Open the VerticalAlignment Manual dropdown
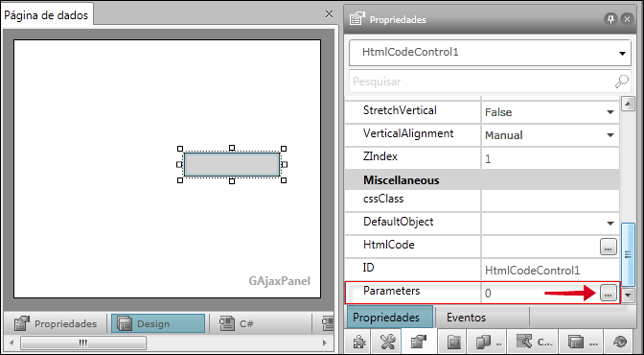Screen dimensions: 644x355 [610, 135]
